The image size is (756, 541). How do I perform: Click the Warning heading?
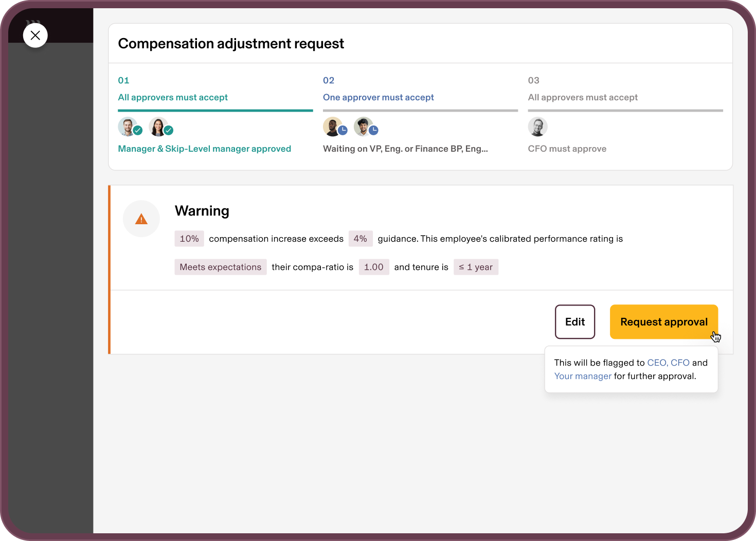[202, 211]
